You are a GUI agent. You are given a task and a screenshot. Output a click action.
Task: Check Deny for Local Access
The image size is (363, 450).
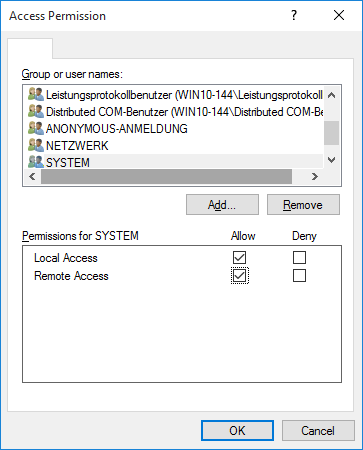299,258
